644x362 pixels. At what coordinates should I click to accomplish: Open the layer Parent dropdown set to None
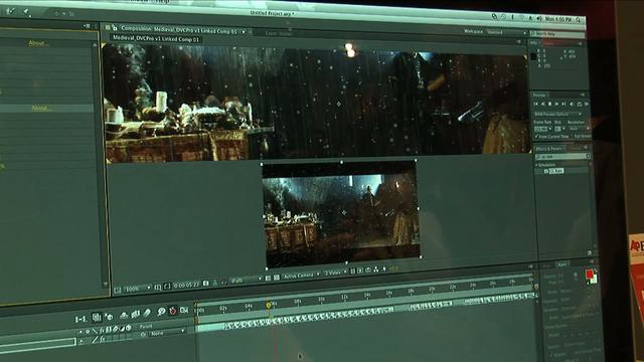tap(167, 333)
